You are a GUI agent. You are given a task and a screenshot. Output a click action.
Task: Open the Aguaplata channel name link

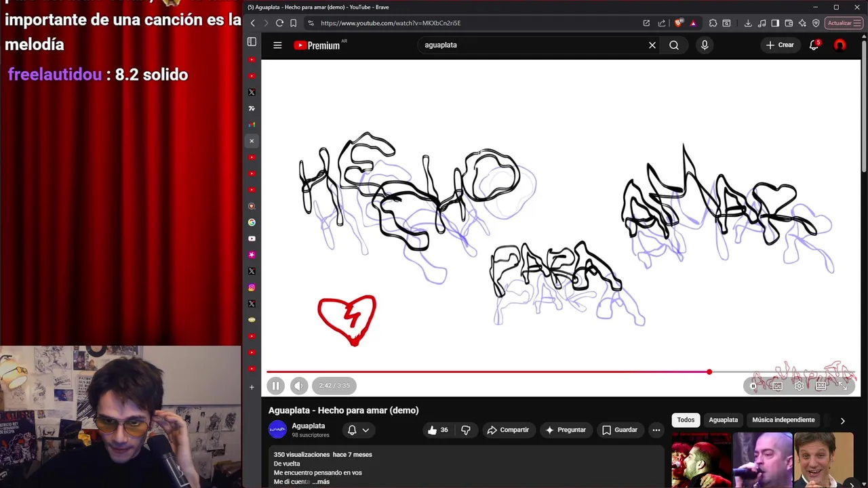coord(308,426)
